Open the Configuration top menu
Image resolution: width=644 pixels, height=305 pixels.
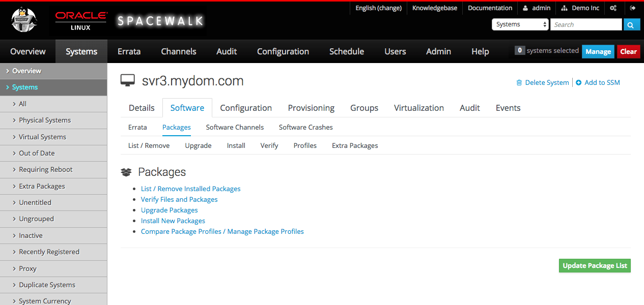[x=283, y=51]
